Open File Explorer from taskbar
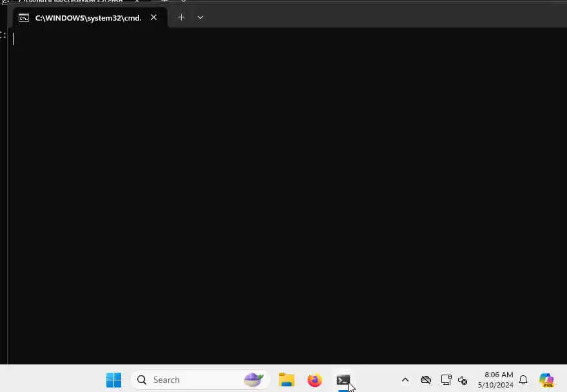The width and height of the screenshot is (567, 392). tap(287, 380)
